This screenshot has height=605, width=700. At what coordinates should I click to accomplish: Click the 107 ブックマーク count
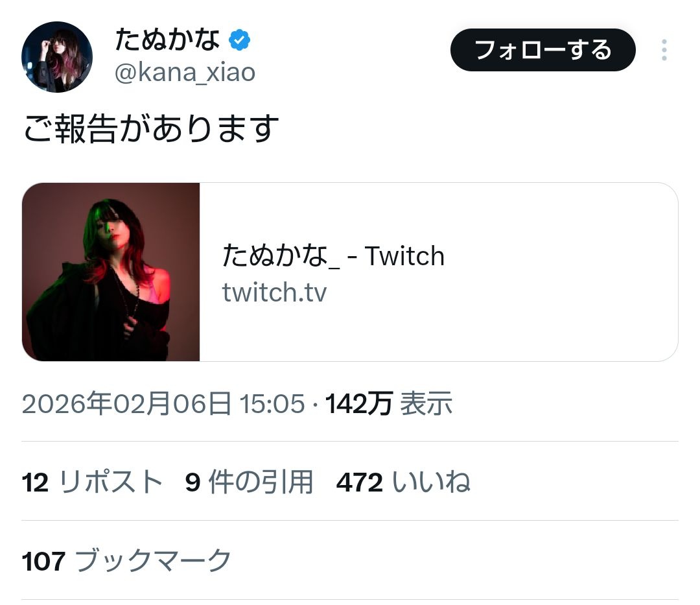pyautogui.click(x=126, y=561)
